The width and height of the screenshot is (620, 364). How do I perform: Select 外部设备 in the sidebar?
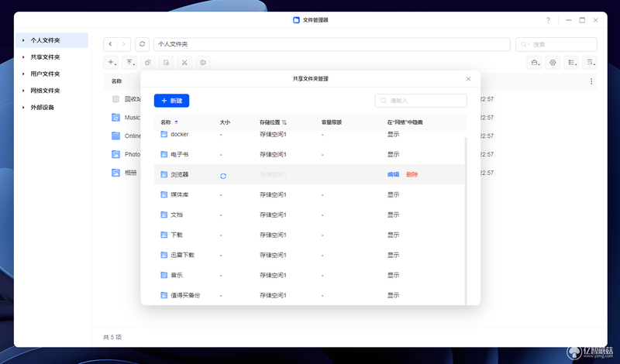pos(43,108)
